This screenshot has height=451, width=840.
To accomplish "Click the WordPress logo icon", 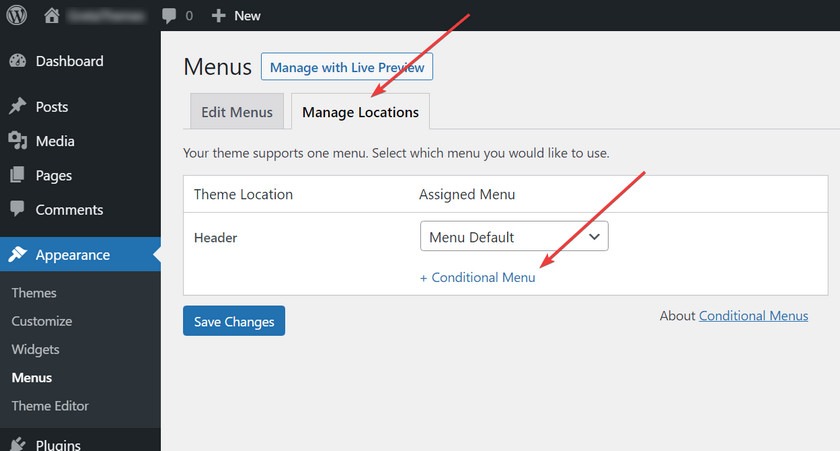I will coord(17,15).
